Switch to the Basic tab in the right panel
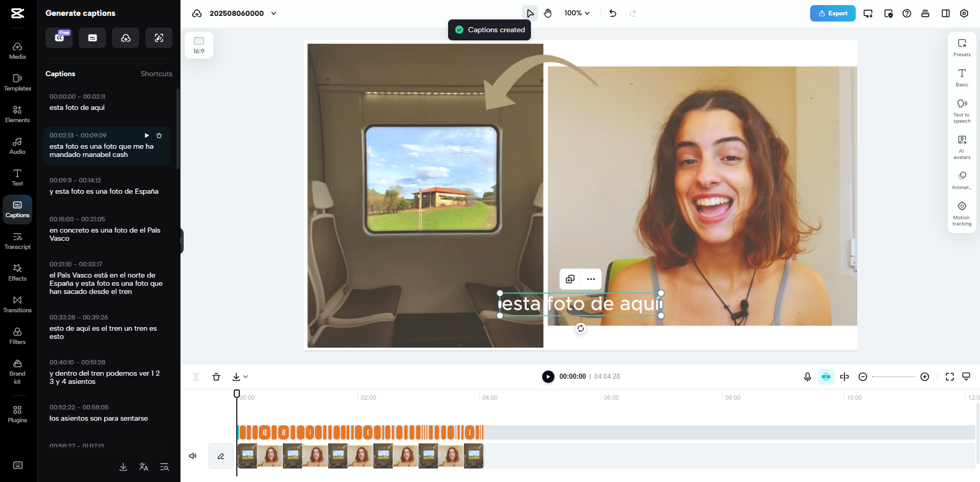Image resolution: width=980 pixels, height=482 pixels. [x=962, y=78]
